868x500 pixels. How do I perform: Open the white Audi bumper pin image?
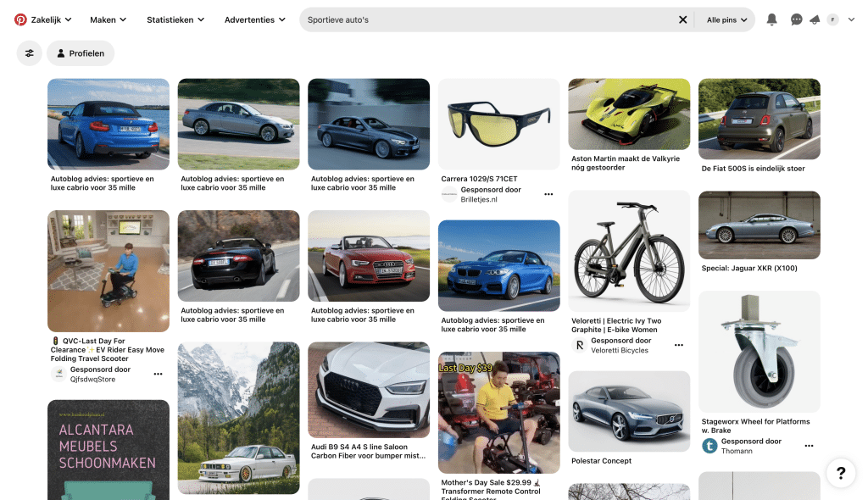tap(369, 390)
